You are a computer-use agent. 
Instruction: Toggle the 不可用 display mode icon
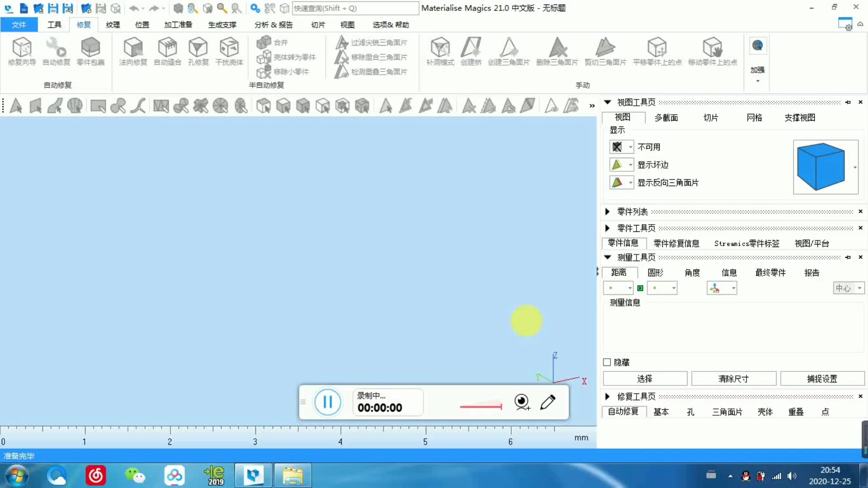[x=617, y=147]
